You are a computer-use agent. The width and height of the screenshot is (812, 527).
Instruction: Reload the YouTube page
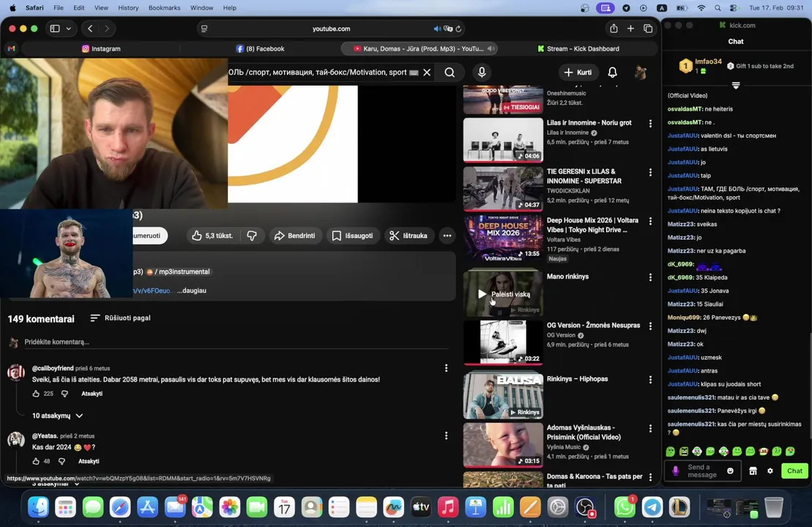coord(458,29)
